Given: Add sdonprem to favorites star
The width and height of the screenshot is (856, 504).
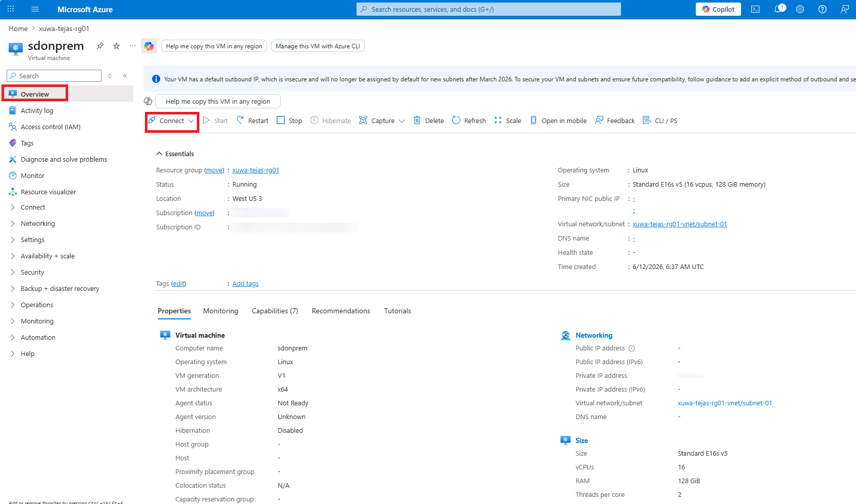Looking at the screenshot, I should tap(116, 46).
